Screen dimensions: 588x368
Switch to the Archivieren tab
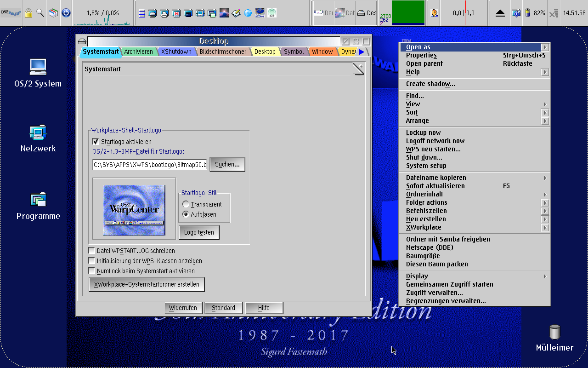[138, 52]
